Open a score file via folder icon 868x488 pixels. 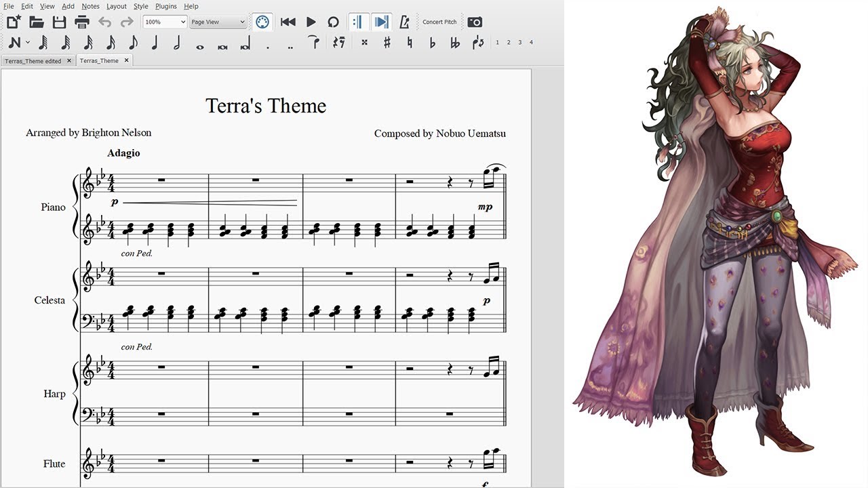coord(37,22)
